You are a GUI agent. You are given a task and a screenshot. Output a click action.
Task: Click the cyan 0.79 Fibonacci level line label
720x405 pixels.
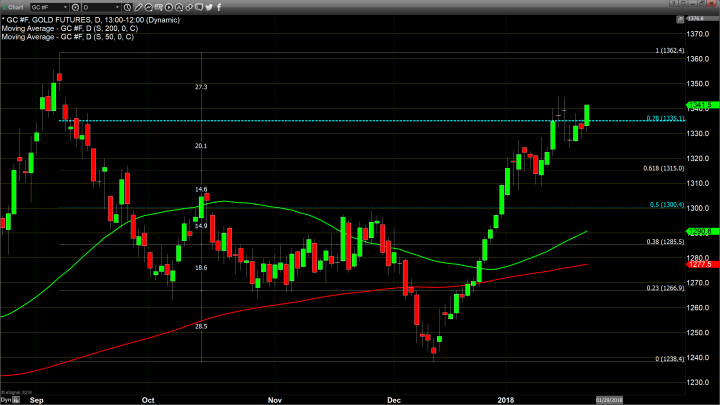tap(665, 120)
